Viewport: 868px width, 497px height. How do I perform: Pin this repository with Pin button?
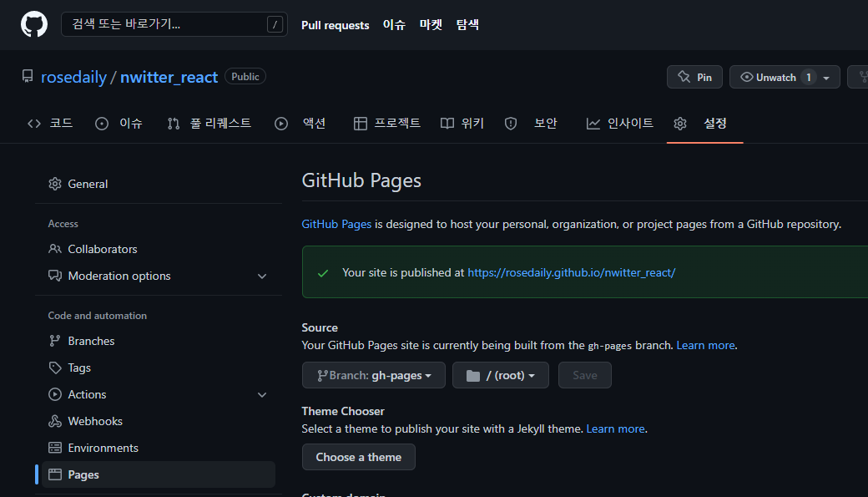(x=694, y=77)
